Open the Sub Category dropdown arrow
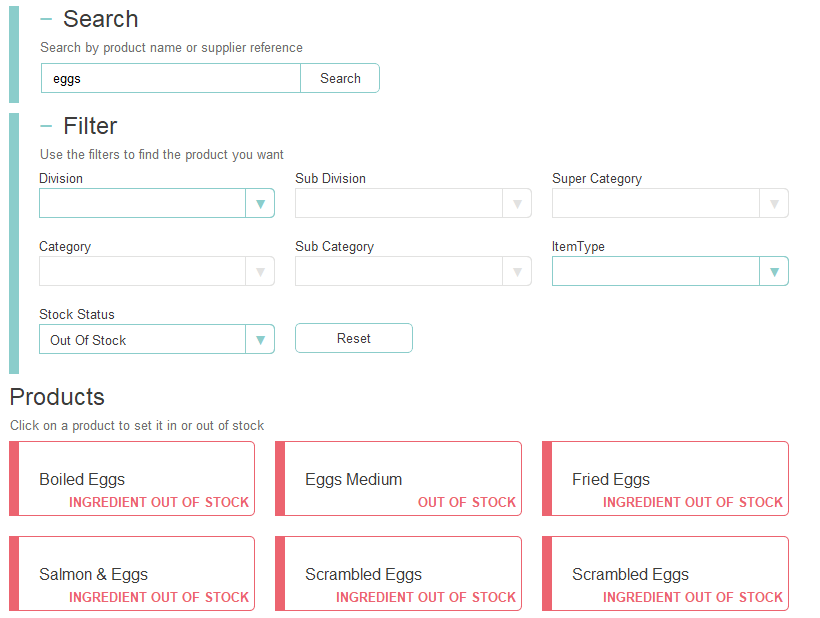Screen dimensions: 820x618 [x=517, y=272]
